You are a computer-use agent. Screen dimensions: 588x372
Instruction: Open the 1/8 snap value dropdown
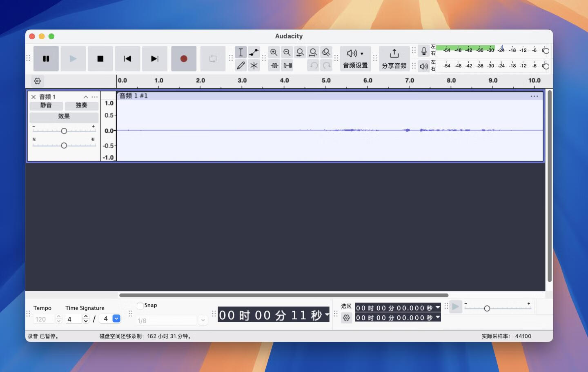tap(203, 321)
